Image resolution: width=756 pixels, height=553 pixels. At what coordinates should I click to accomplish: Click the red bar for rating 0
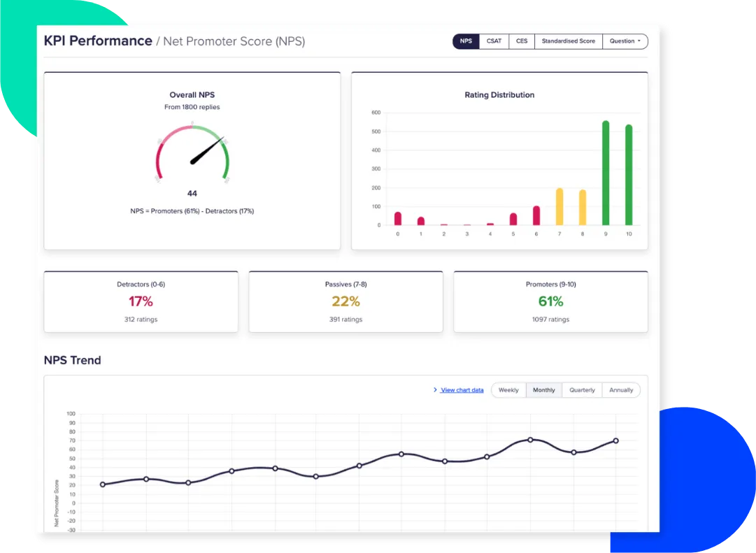[x=397, y=217]
